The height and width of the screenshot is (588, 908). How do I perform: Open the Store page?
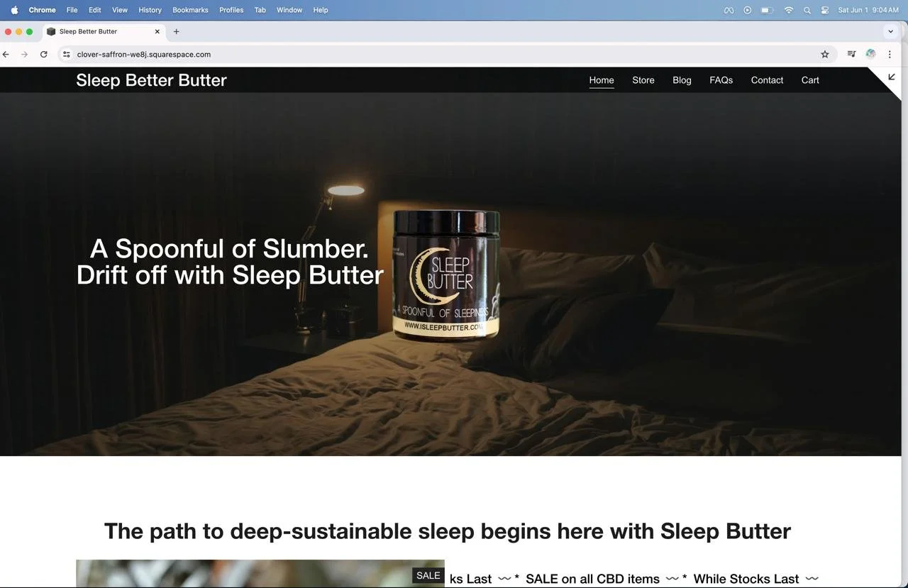(643, 80)
